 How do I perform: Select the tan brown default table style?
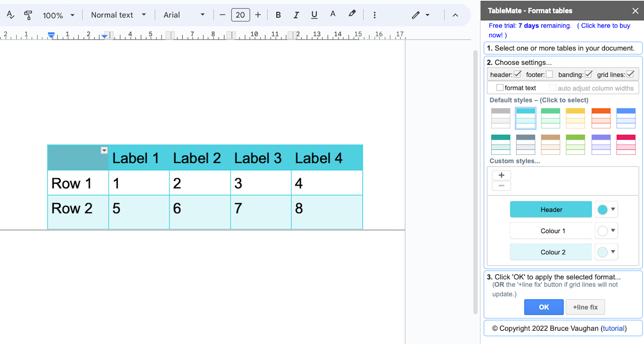pos(550,145)
